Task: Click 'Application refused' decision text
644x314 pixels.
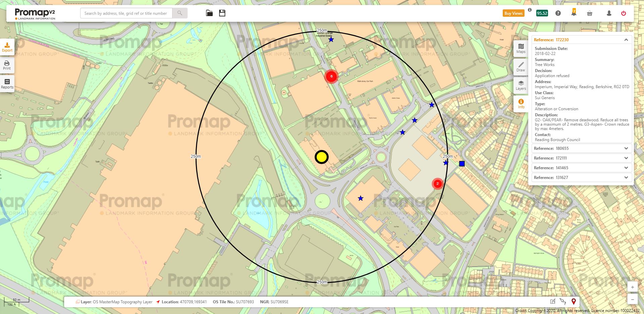Action: tap(552, 76)
